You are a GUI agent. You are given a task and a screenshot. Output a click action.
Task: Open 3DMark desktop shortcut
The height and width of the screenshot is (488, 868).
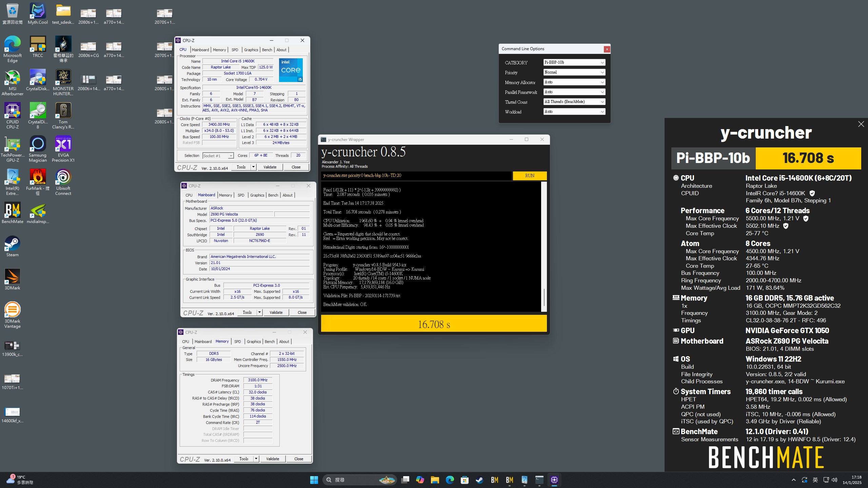pos(12,279)
